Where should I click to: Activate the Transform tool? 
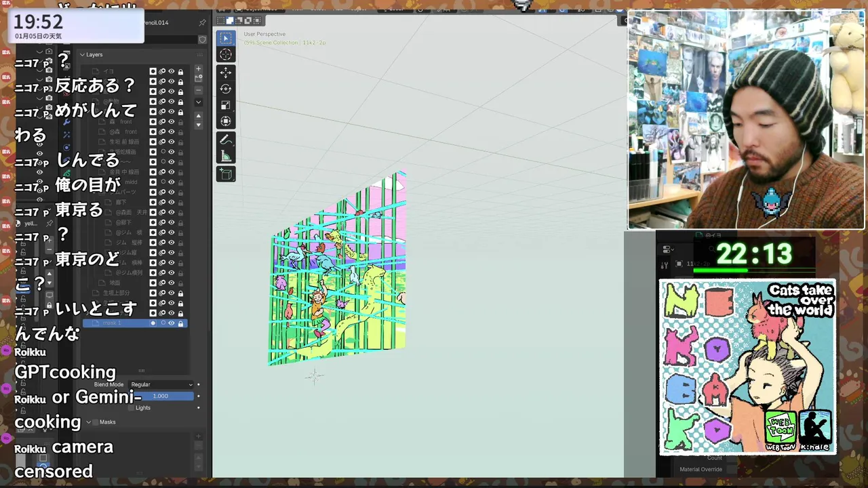tap(226, 121)
